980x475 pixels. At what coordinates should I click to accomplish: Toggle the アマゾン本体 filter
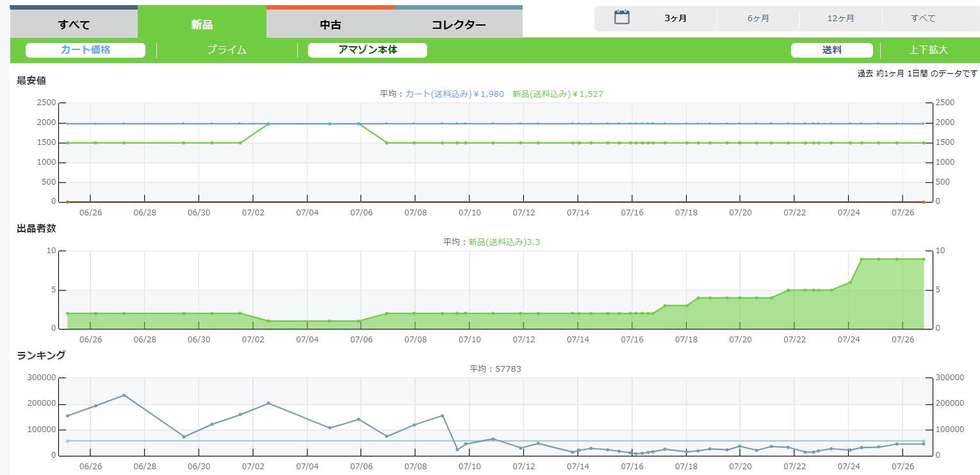367,50
